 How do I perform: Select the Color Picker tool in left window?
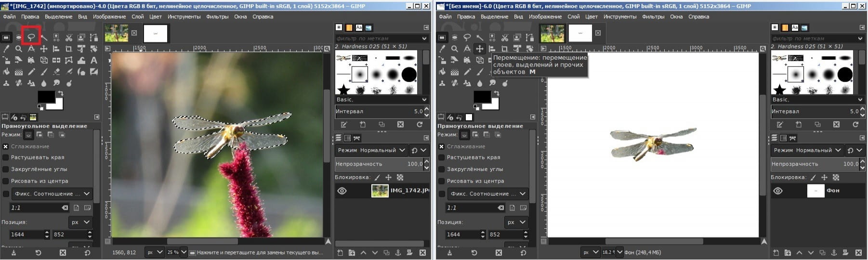click(6, 49)
